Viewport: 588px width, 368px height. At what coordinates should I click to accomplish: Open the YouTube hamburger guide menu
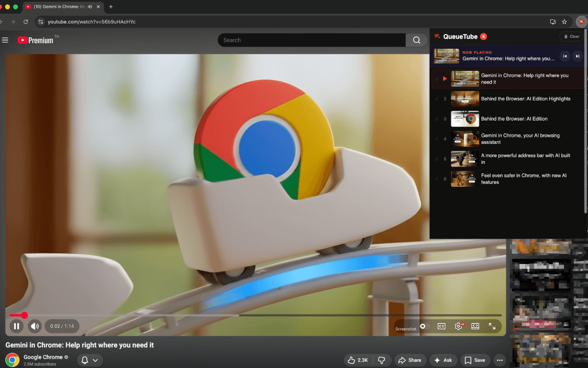[x=5, y=40]
